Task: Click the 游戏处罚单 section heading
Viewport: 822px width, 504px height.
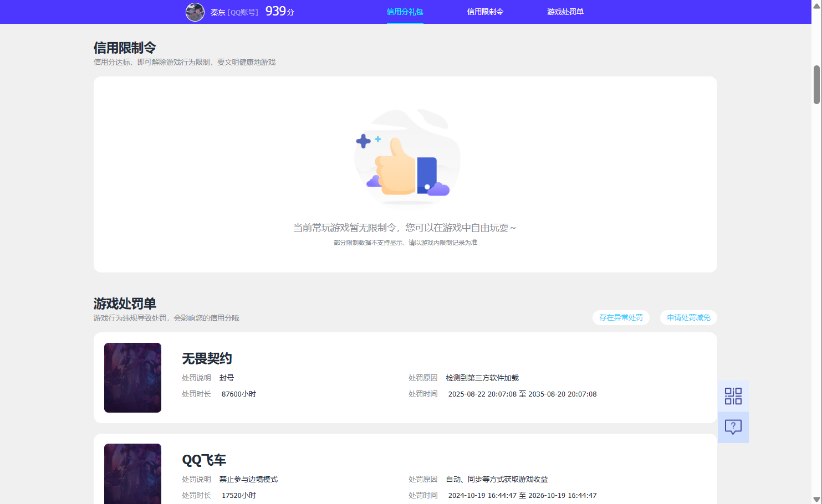Action: pos(125,304)
